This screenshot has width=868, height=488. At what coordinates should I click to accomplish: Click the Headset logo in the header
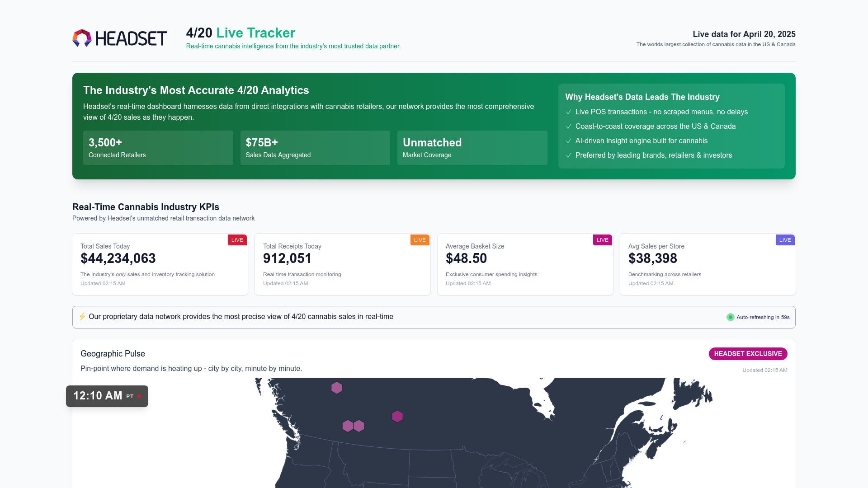coord(120,38)
